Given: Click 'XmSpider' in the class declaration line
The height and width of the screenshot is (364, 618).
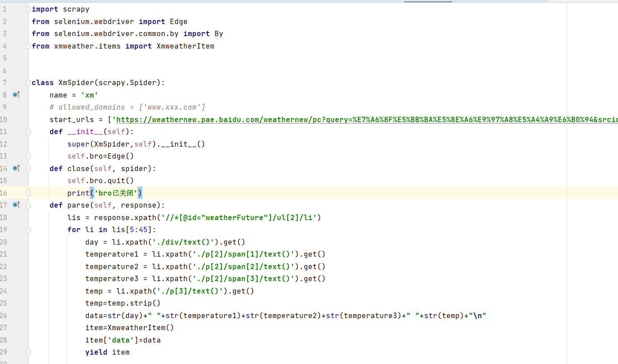Looking at the screenshot, I should coord(76,82).
